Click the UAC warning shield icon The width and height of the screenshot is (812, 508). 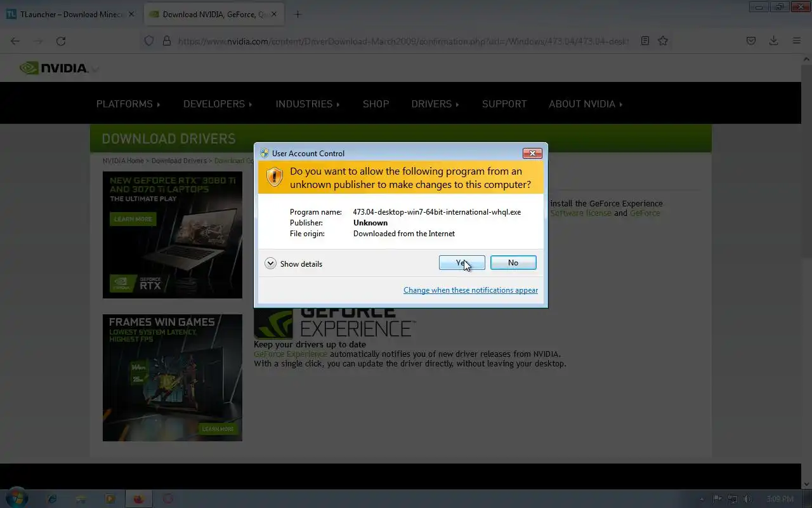tap(275, 177)
